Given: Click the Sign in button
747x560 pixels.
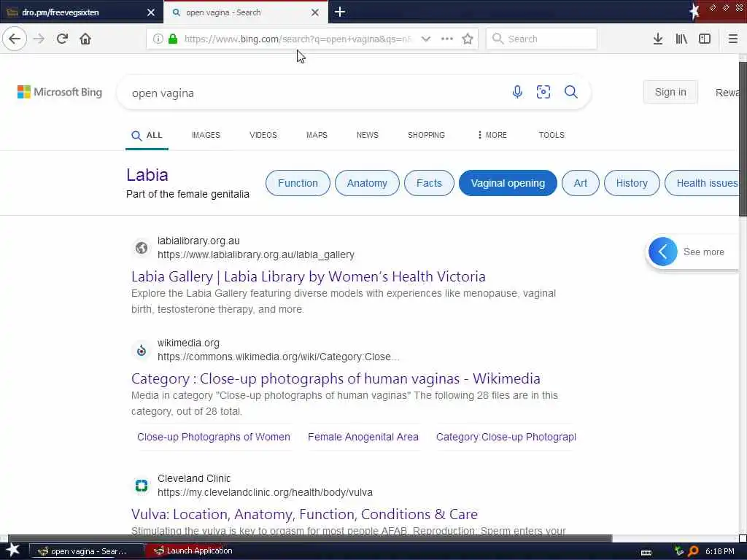Looking at the screenshot, I should 670,92.
